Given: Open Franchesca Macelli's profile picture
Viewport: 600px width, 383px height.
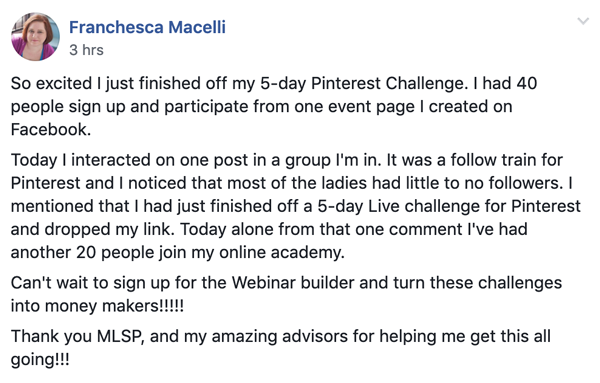Looking at the screenshot, I should click(x=35, y=37).
